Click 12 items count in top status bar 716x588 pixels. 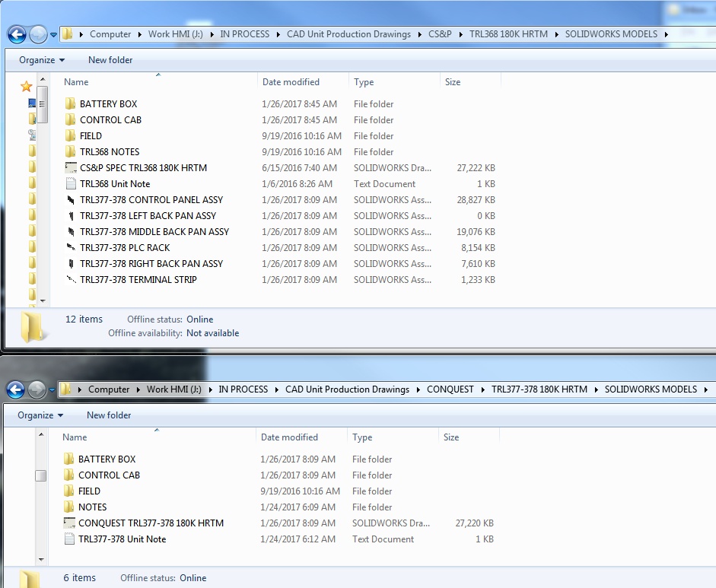(x=84, y=319)
